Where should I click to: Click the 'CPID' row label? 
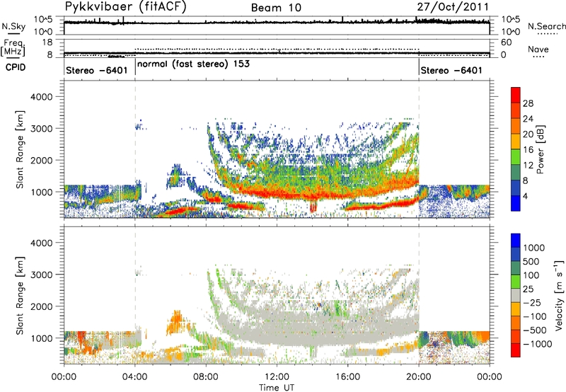click(x=16, y=67)
